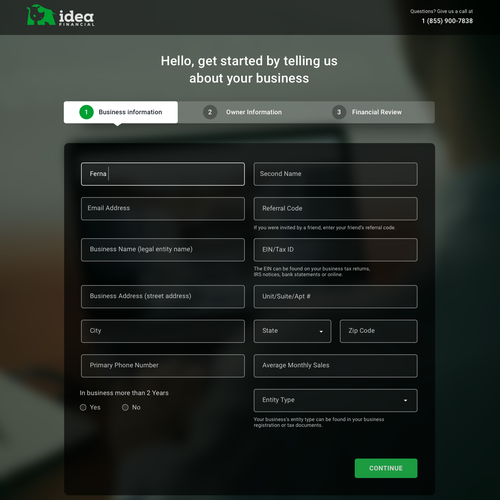Select the Business Information tab

[x=121, y=112]
